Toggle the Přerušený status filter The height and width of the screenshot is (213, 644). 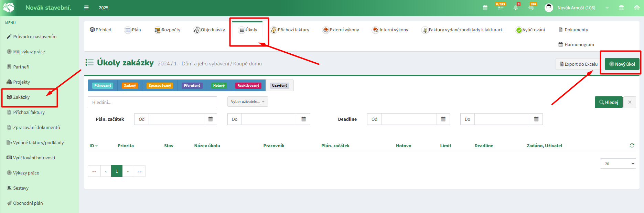[192, 86]
